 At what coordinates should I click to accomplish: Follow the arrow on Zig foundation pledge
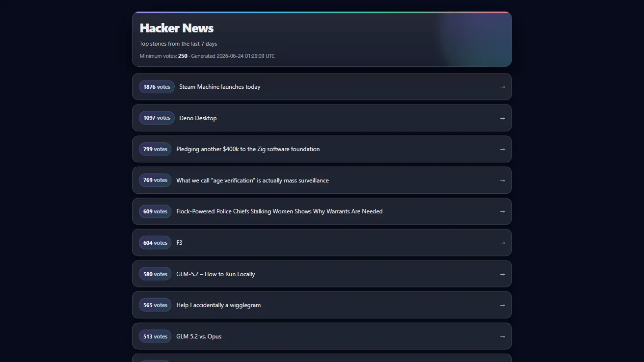click(502, 149)
